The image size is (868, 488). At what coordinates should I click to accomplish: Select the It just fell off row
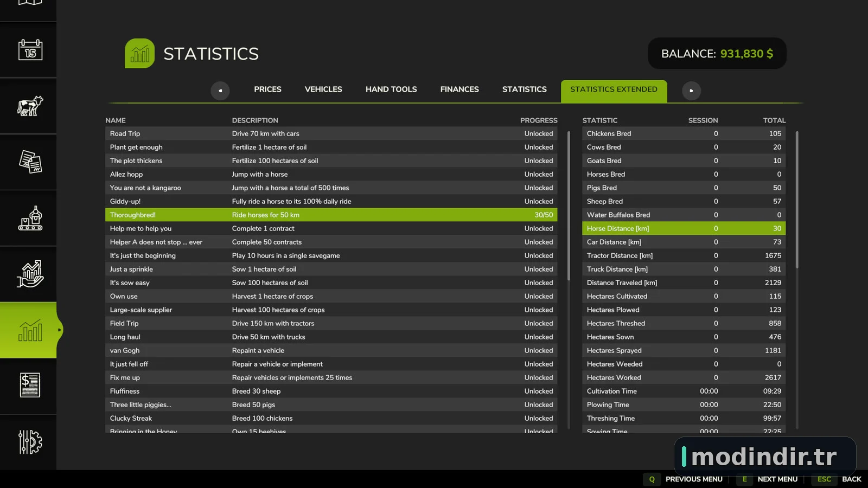pos(331,364)
